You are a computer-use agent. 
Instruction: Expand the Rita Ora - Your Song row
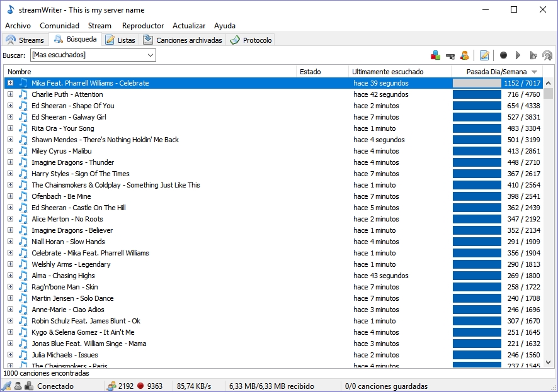point(10,128)
